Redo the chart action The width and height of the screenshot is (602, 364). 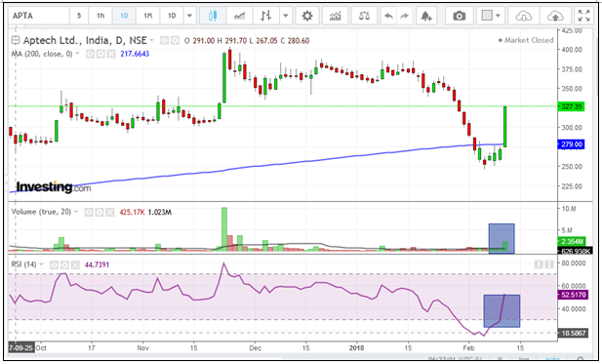tap(404, 16)
